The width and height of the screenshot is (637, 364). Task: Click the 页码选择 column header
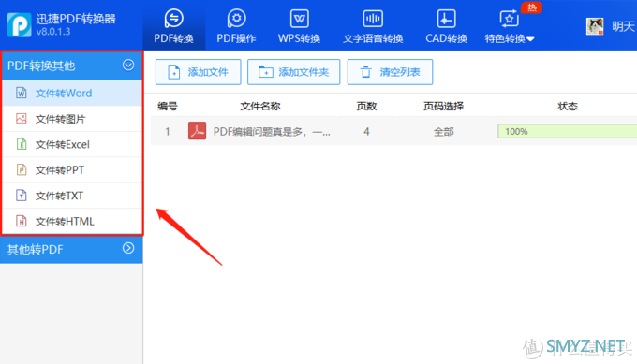(x=444, y=107)
